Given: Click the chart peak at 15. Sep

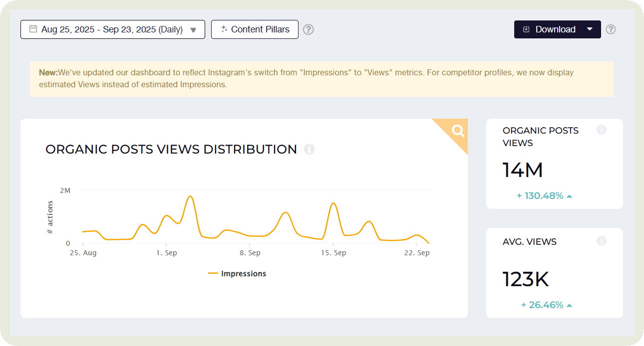Looking at the screenshot, I should [333, 203].
